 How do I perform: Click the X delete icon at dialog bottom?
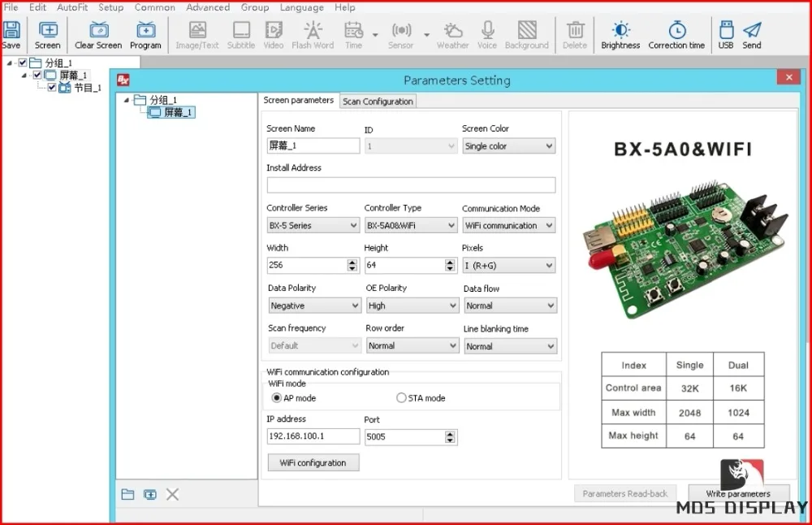coord(172,494)
